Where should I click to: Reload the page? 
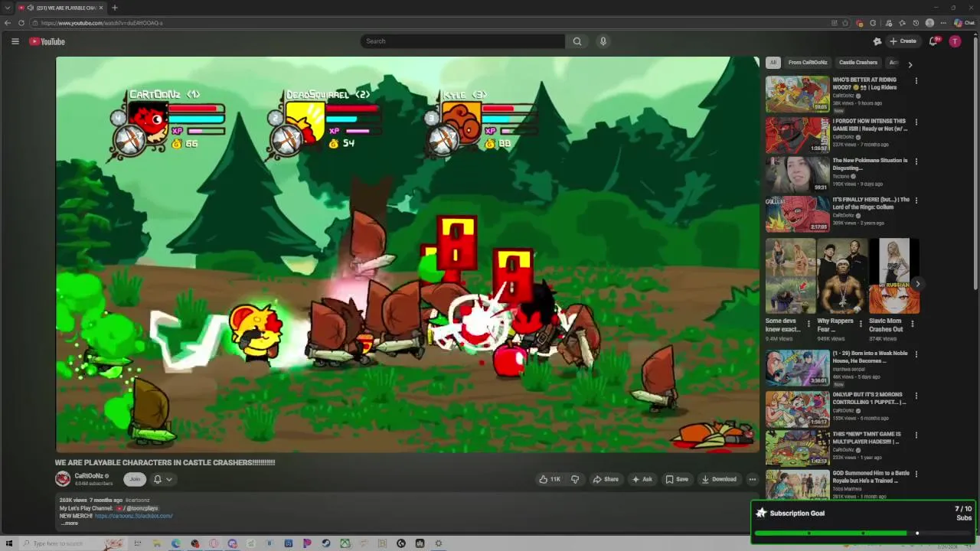[x=21, y=23]
